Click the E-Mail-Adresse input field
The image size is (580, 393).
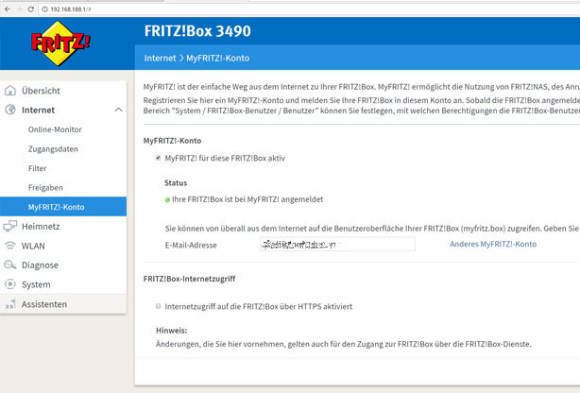[x=337, y=244]
